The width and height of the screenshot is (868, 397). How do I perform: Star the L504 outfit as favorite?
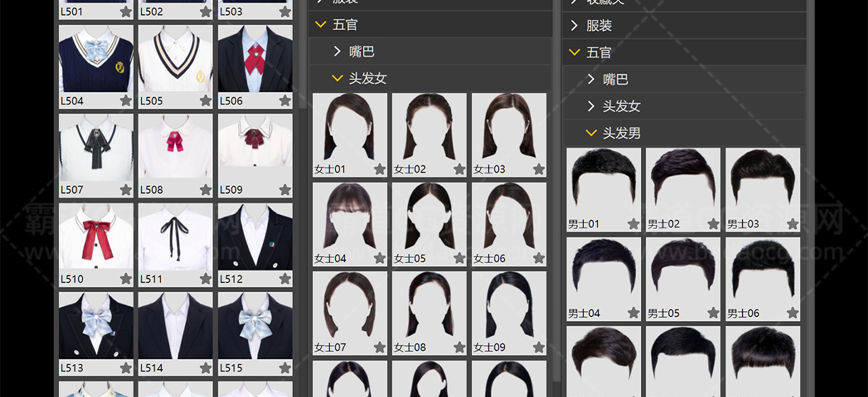pos(125,101)
